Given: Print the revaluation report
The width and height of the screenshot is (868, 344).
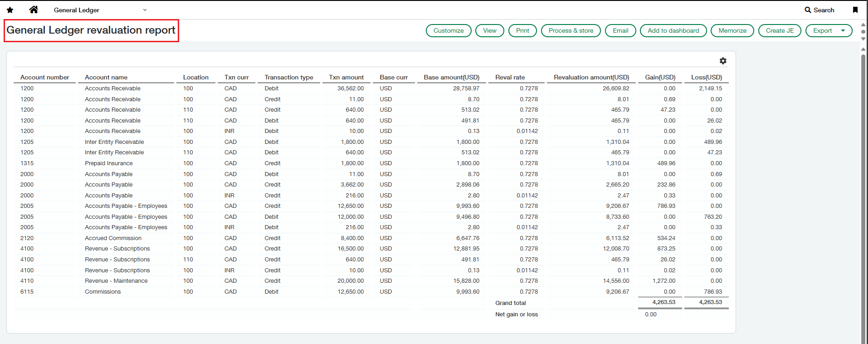Looking at the screenshot, I should [x=522, y=30].
